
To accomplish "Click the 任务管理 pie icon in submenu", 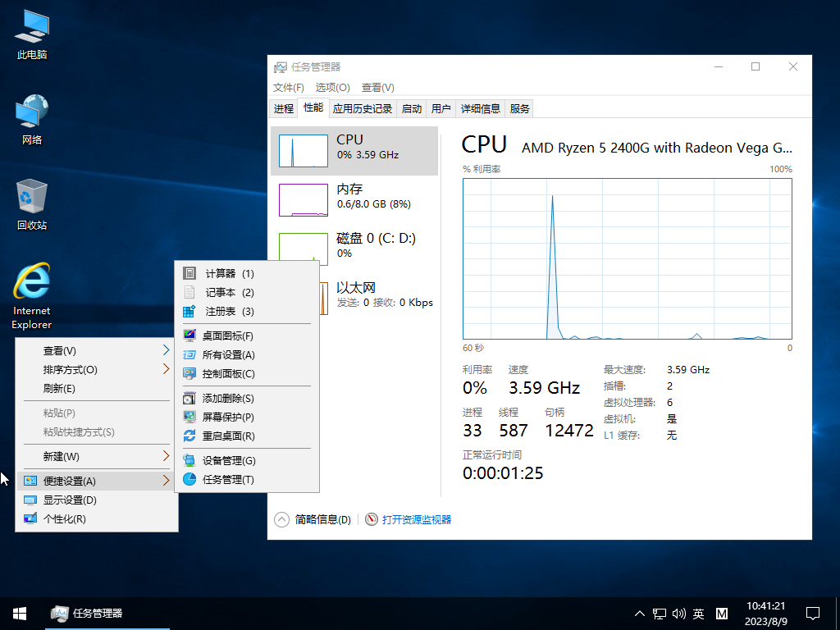I will point(189,479).
